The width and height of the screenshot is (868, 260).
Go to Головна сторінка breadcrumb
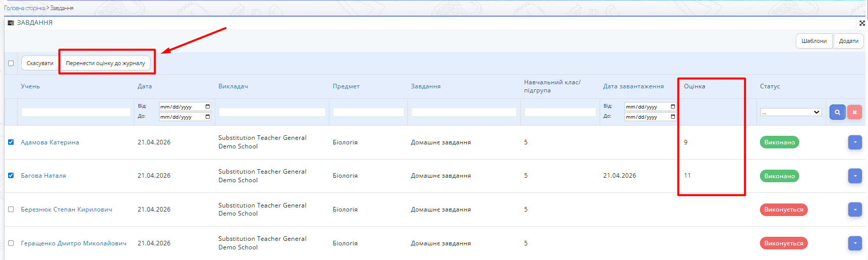click(x=24, y=8)
